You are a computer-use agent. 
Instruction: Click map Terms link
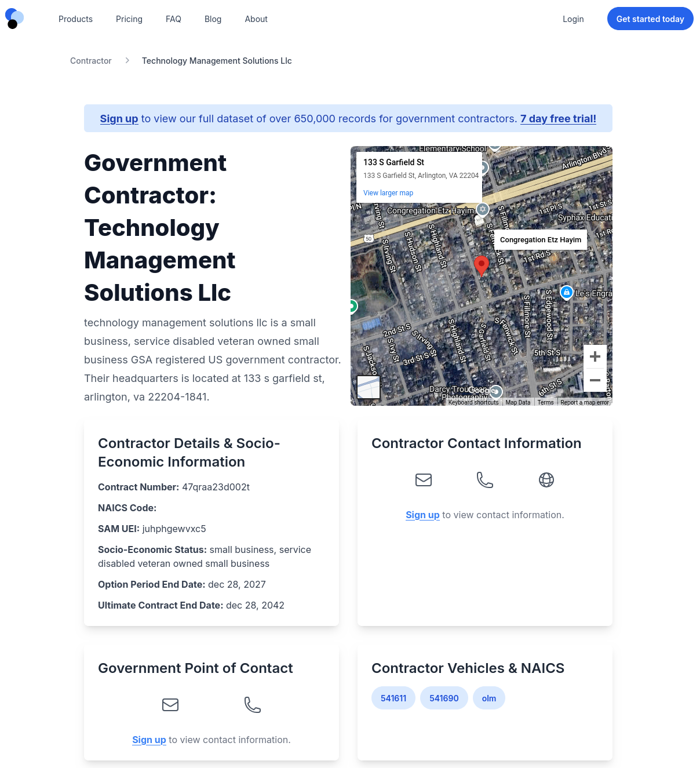click(x=545, y=402)
